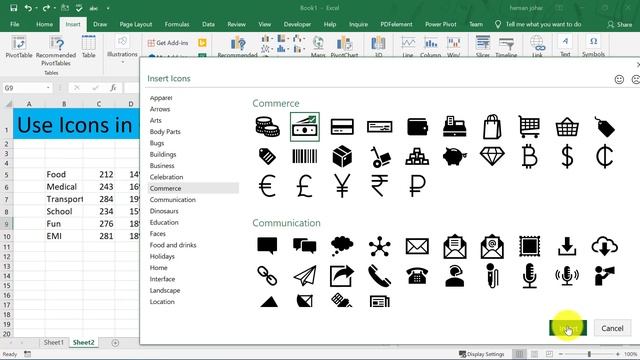Viewport: 640px width, 360px height.
Task: Deselect the checked money bill icon
Action: click(305, 127)
